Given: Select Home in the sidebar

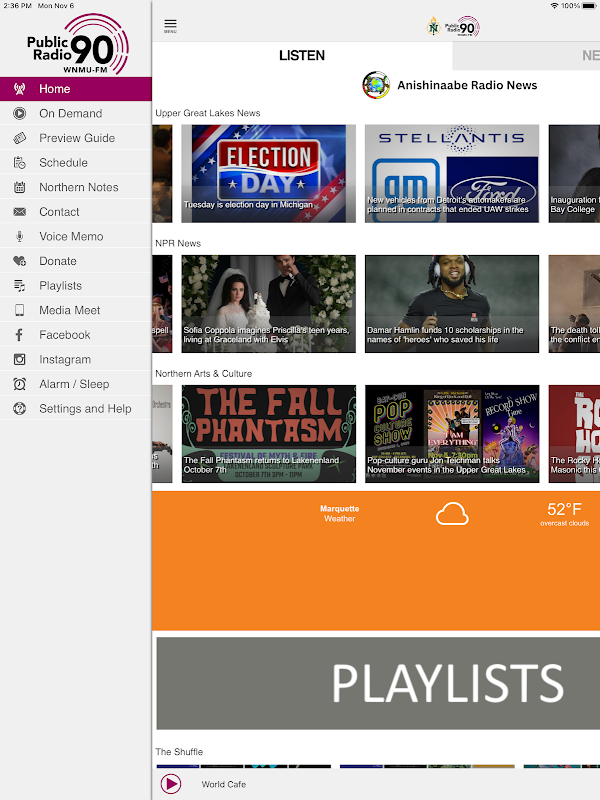Looking at the screenshot, I should coord(76,89).
